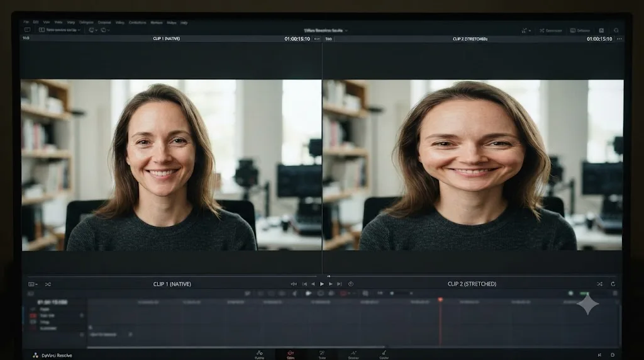Screen dimensions: 644x360
Task: Click the Clip 1 viewer timecode 01:00:15:10
Action: (x=297, y=39)
